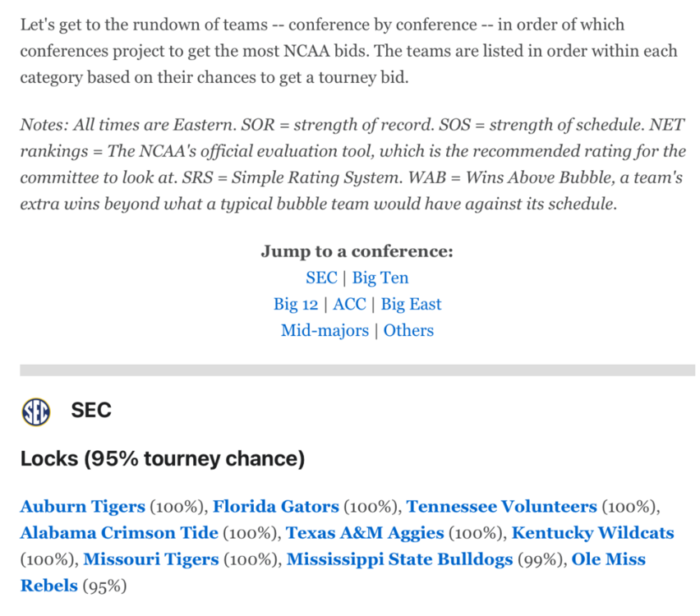
Task: Click the Locks (95% tourney chance) heading
Action: coord(163,458)
